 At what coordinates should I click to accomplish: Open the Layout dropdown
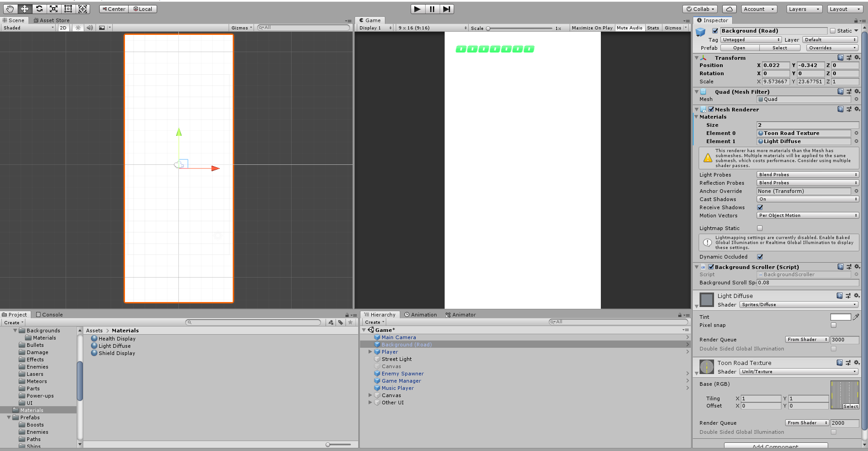[x=845, y=9]
